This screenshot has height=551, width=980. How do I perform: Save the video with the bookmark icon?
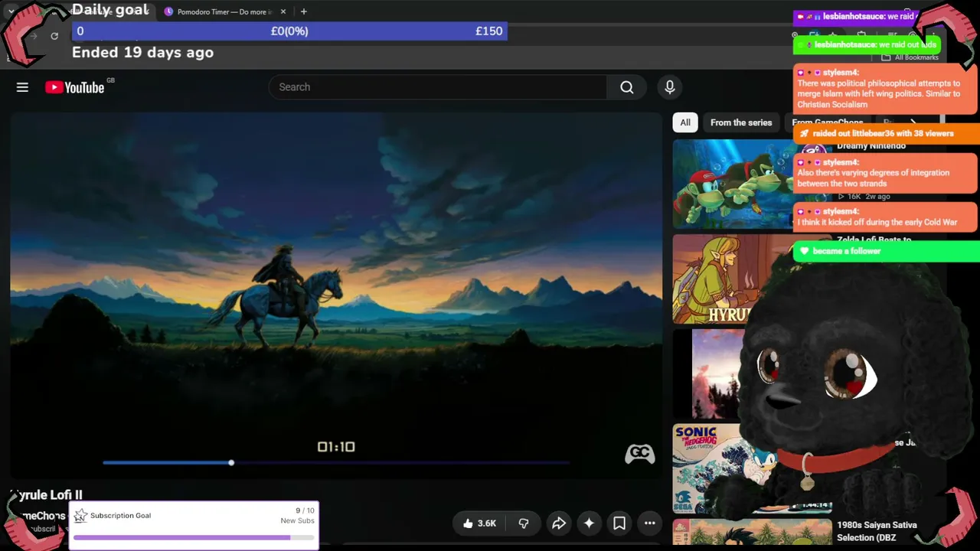(619, 523)
